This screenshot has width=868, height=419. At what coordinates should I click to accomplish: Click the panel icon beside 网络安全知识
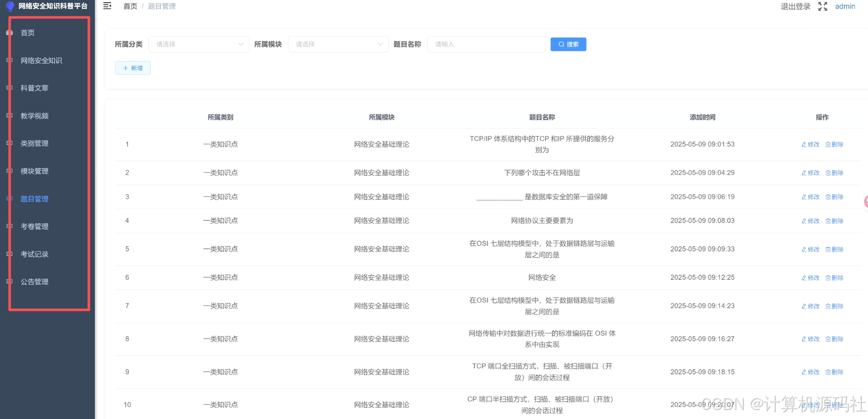pyautogui.click(x=9, y=60)
